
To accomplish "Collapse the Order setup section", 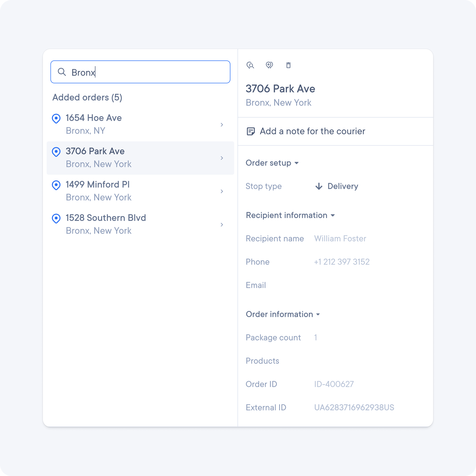I will [x=297, y=163].
